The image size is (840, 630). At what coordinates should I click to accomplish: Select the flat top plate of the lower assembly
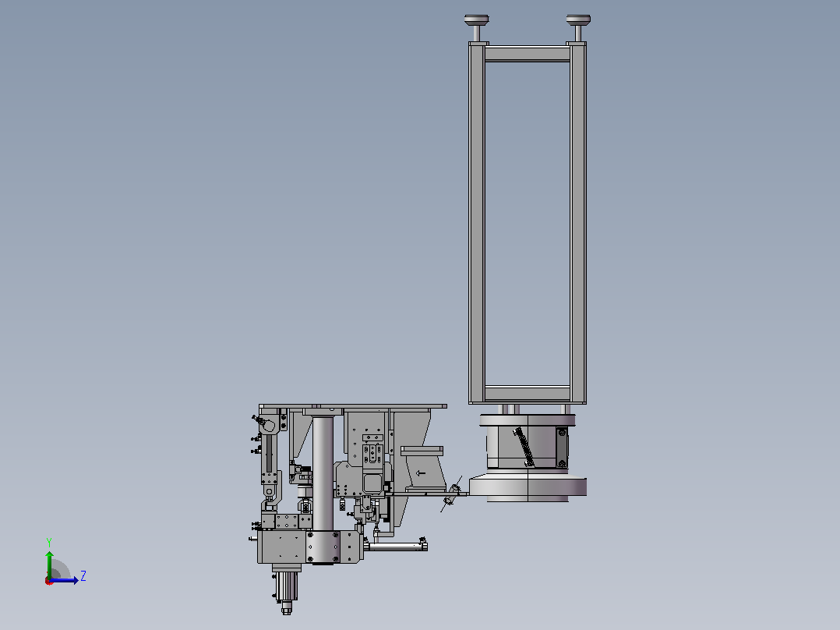tap(353, 406)
